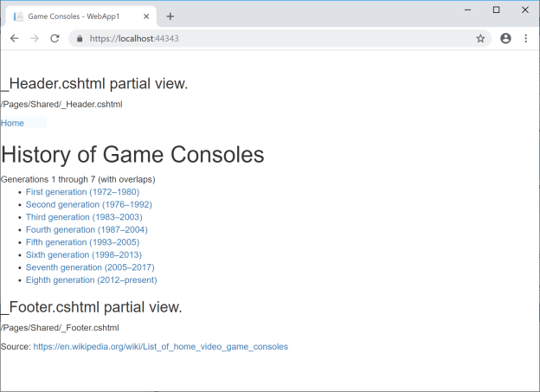
Task: Select the Game Consoles - WebApp1 tab
Action: [x=81, y=16]
